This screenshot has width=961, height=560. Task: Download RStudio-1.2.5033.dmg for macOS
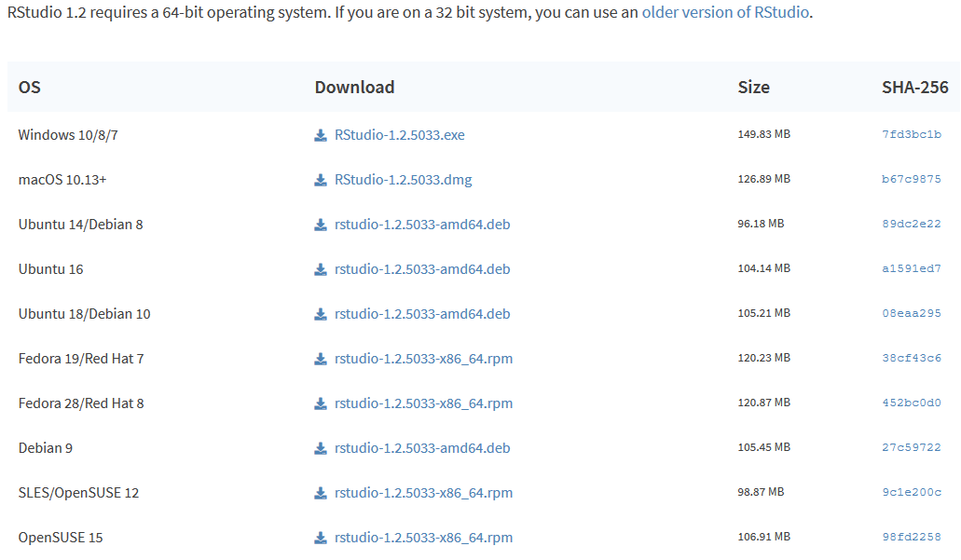[403, 180]
